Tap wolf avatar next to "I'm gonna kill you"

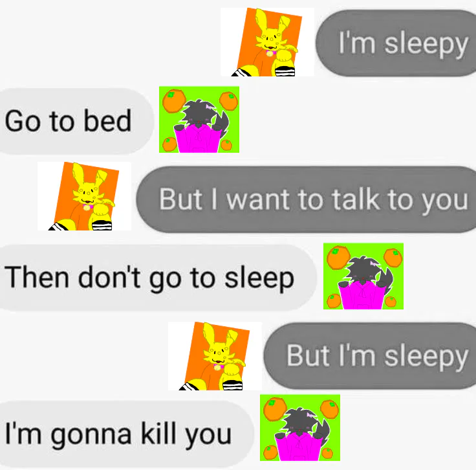(x=300, y=427)
